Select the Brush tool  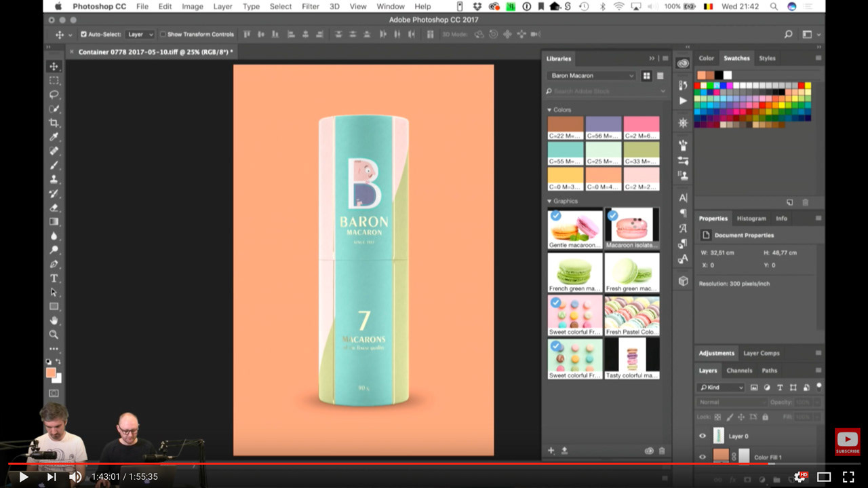(54, 165)
